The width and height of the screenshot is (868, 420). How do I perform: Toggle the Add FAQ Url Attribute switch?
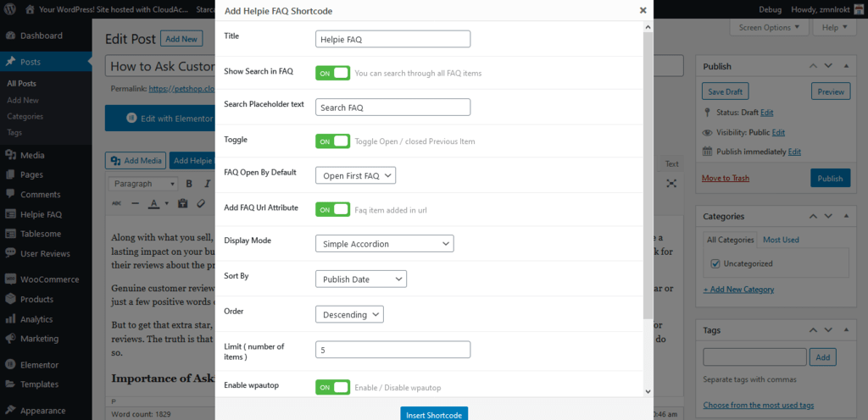(x=332, y=209)
